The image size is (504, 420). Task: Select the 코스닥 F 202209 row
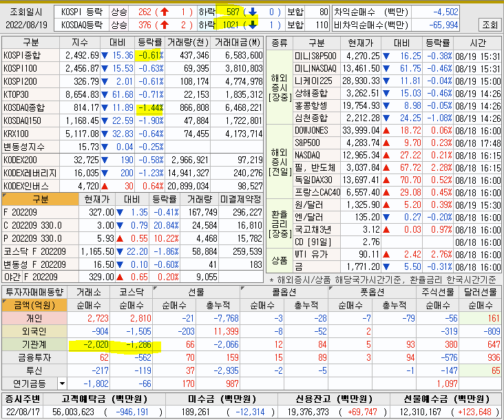[132, 251]
